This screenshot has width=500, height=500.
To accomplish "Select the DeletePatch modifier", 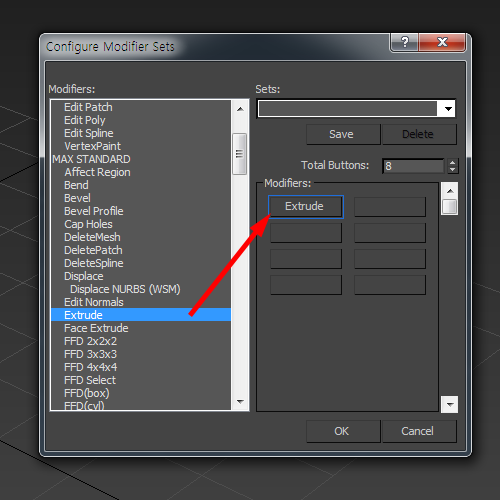I will pyautogui.click(x=93, y=250).
